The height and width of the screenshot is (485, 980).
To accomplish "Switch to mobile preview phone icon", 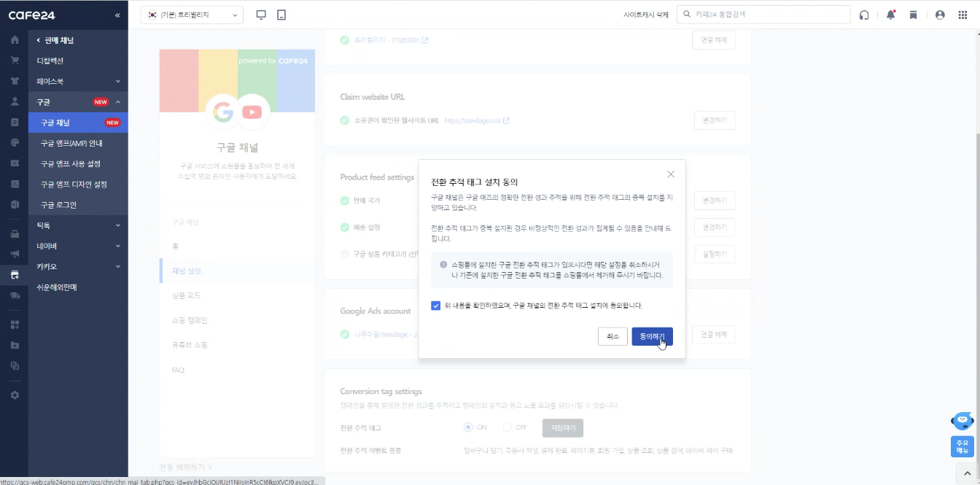I will [x=281, y=15].
